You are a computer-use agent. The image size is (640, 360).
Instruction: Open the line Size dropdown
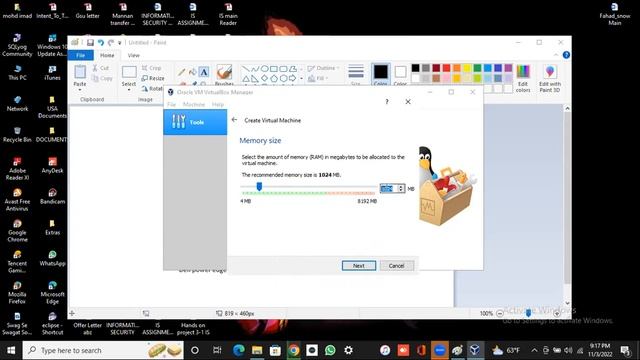click(356, 75)
